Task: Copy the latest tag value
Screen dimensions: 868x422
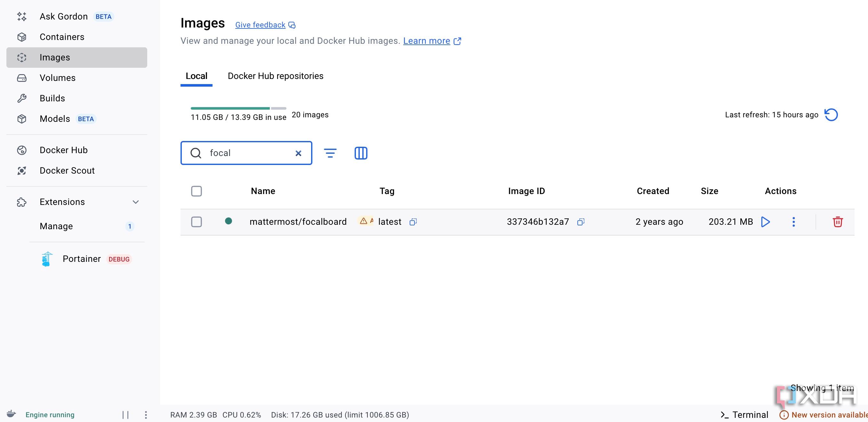Action: pos(413,222)
